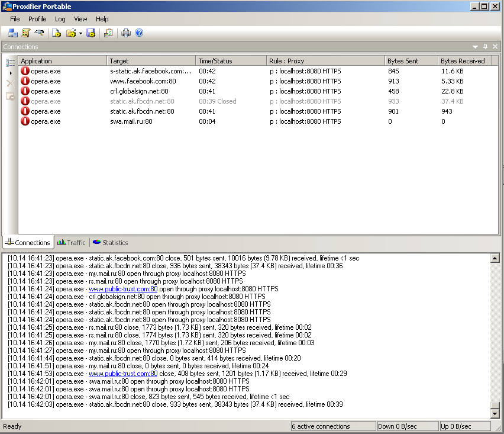Click the '11.6 KB' bytes received cell
Viewport: 504px width, 434px height.
point(453,71)
